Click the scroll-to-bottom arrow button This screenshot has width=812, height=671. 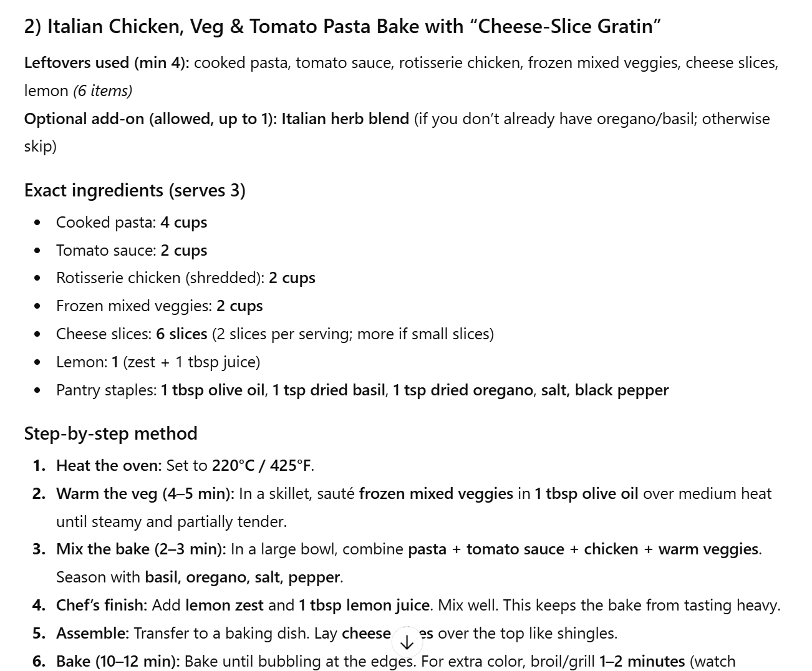click(x=407, y=642)
